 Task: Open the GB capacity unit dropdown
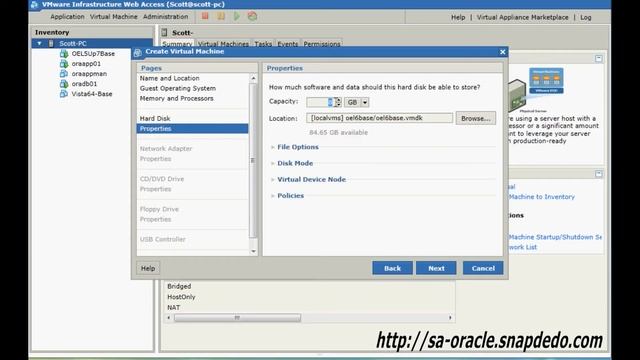(365, 102)
